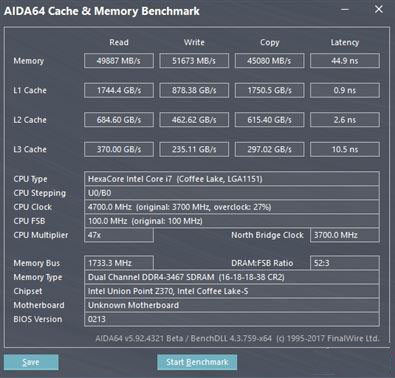Click the L1 Cache row label
The width and height of the screenshot is (395, 378).
tap(30, 90)
